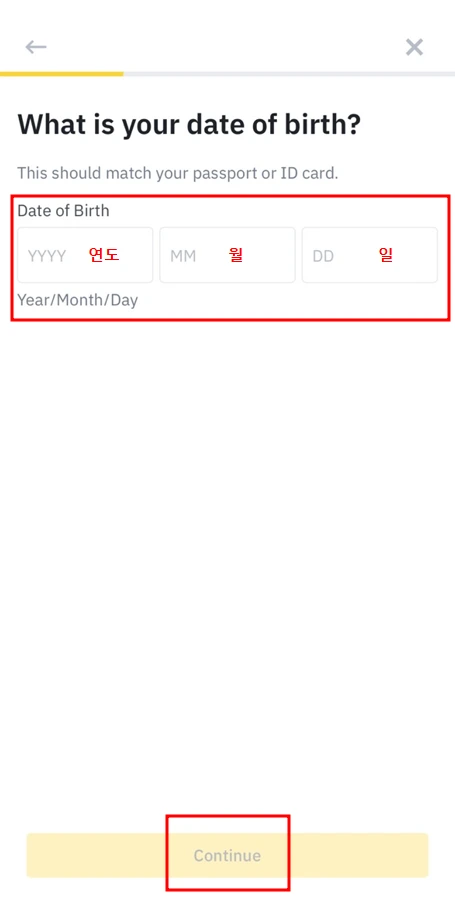
Task: Go back using the left arrow icon
Action: click(x=35, y=47)
